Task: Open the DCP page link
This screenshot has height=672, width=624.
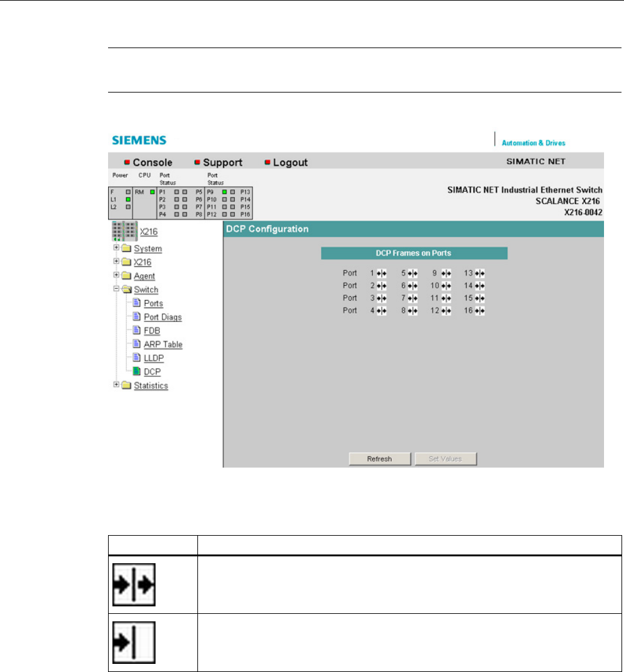Action: (152, 372)
